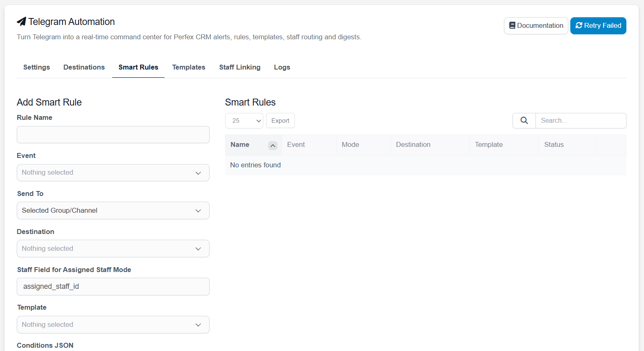Viewport: 644px width, 351px height.
Task: Click the 'Add Smart Rule' heading
Action: click(49, 102)
